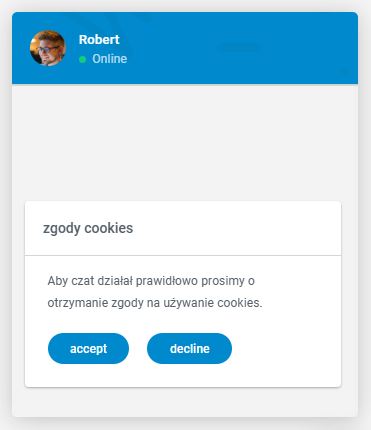Click the word 'cookies' in the card title
This screenshot has height=430, width=371.
[x=109, y=228]
